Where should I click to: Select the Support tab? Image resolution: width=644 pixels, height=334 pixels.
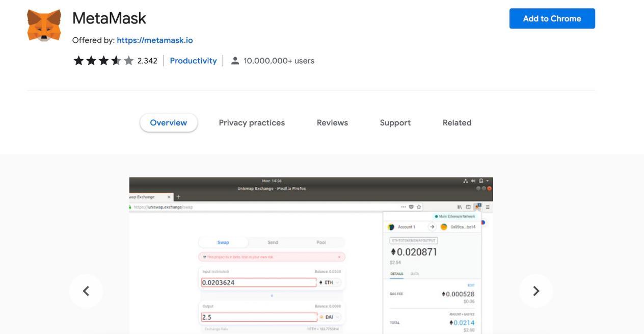click(395, 123)
